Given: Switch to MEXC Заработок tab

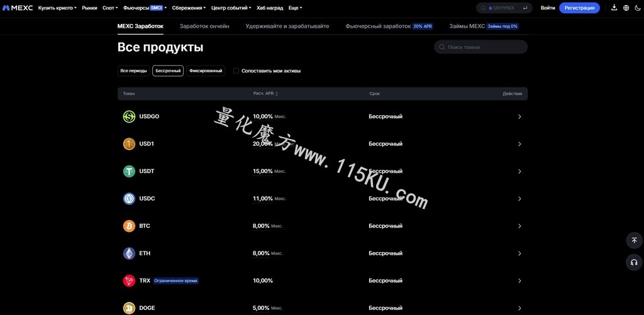Looking at the screenshot, I should [140, 26].
